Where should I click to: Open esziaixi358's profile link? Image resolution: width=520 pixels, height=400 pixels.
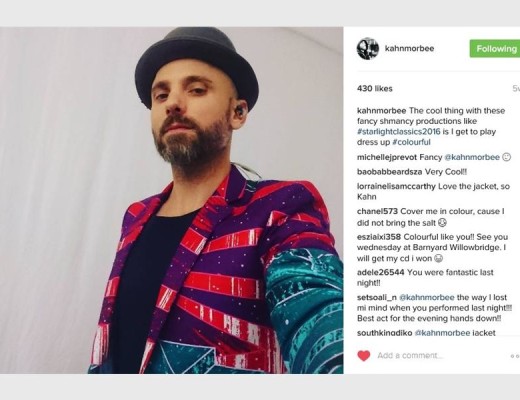(x=379, y=237)
